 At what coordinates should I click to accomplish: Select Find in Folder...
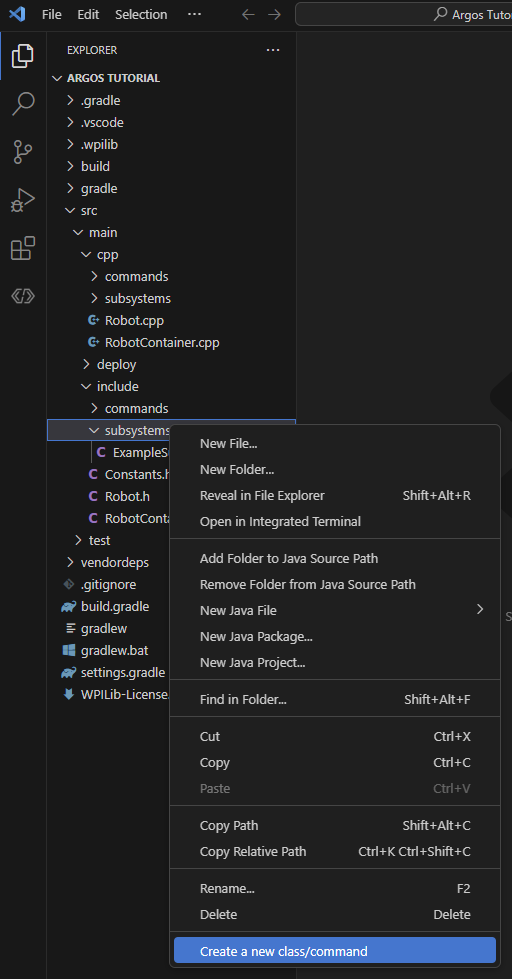coord(335,700)
